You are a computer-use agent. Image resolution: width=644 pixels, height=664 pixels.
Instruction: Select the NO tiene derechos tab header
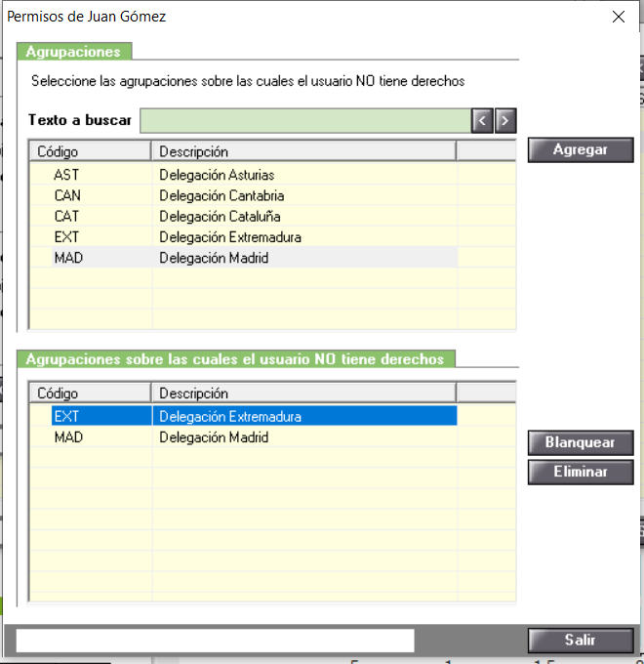click(x=236, y=359)
